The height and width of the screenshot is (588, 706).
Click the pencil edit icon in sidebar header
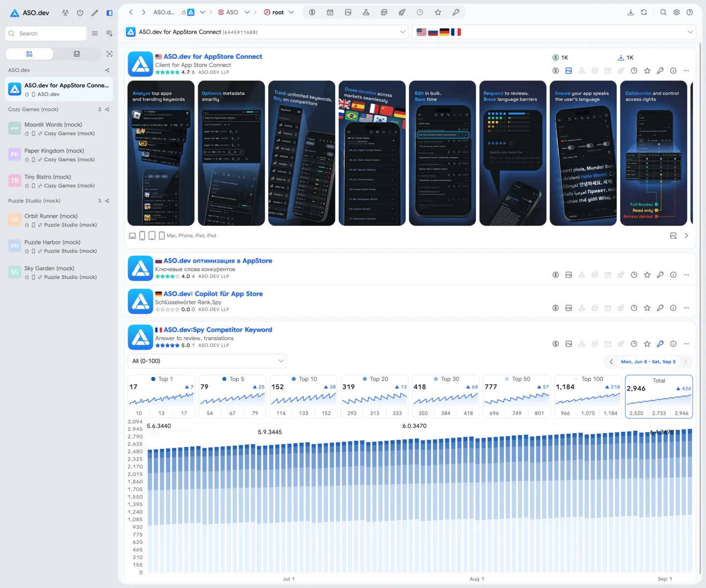(95, 13)
